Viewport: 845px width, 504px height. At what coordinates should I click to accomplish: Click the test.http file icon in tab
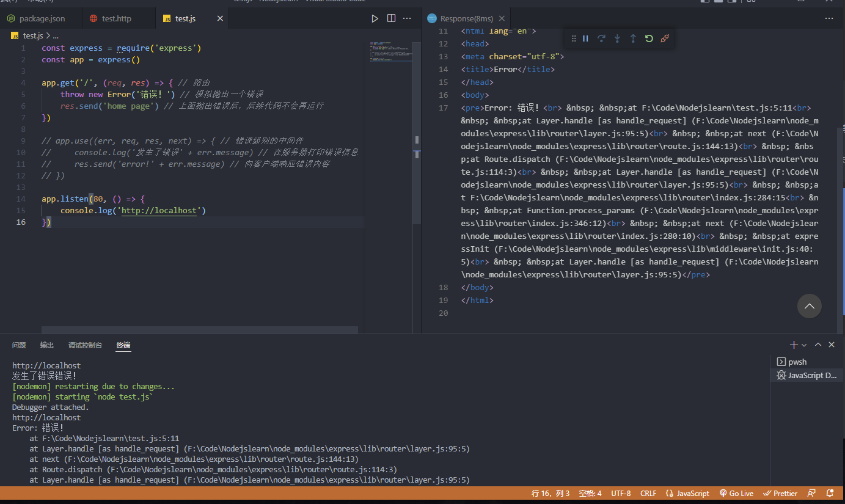pyautogui.click(x=93, y=19)
